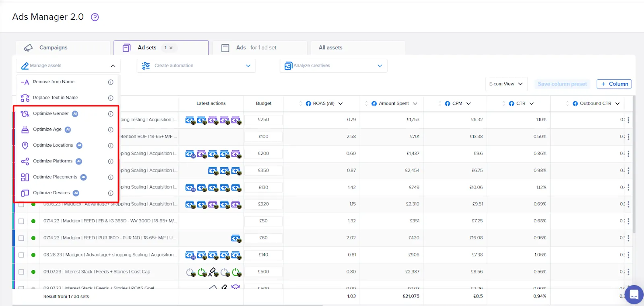Open info icon for Optimize Placements
644x306 pixels.
(x=111, y=177)
